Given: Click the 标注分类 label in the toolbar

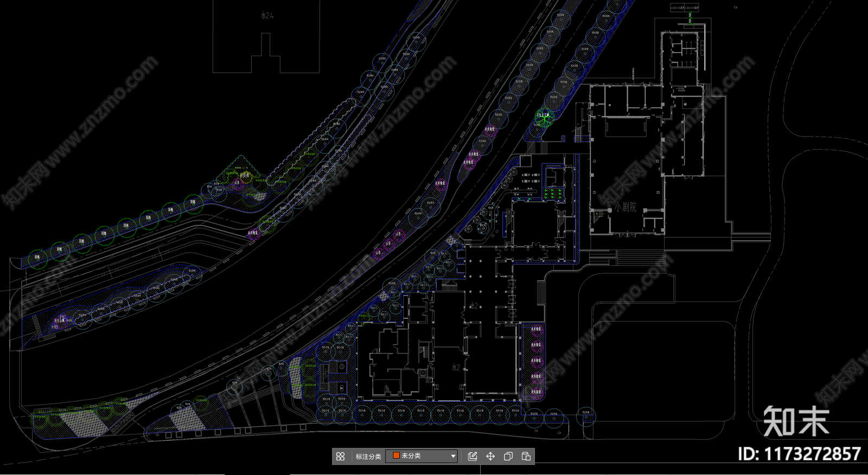Looking at the screenshot, I should (x=368, y=457).
